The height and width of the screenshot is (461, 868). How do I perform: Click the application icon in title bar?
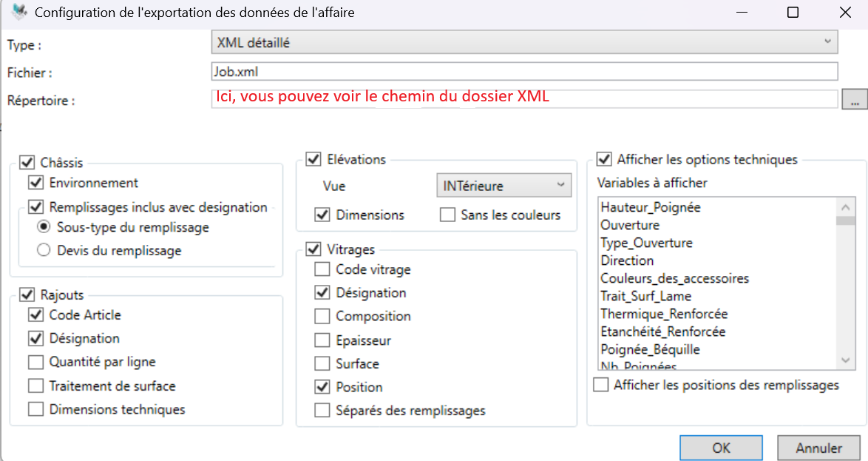[x=18, y=13]
